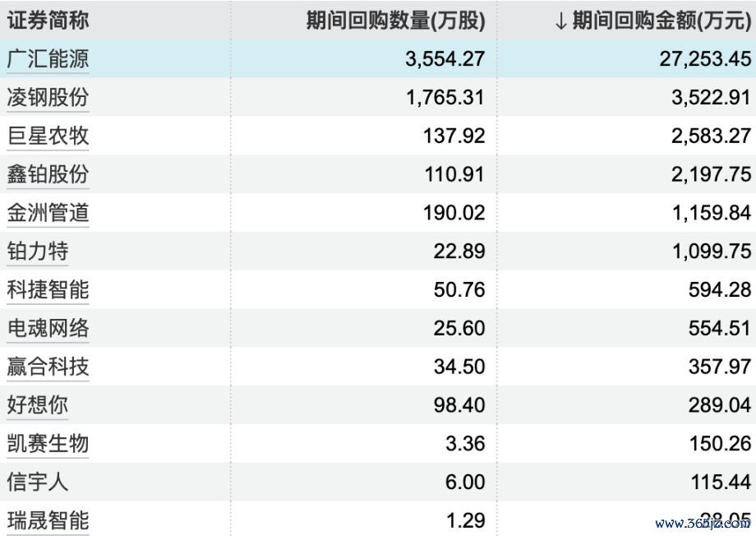Image resolution: width=756 pixels, height=536 pixels.
Task: Open the 凌钢股份 stock link
Action: [x=48, y=98]
